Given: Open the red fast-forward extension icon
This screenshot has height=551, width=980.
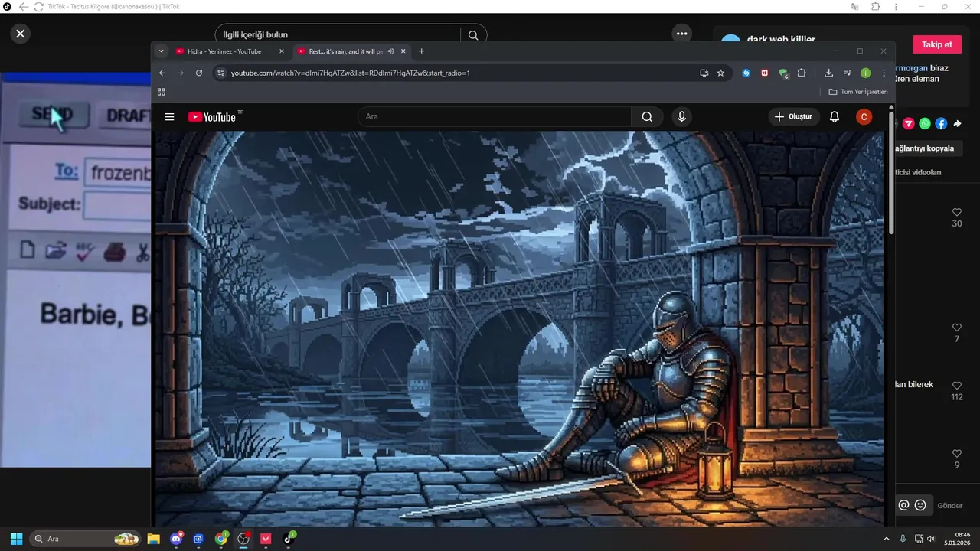Looking at the screenshot, I should click(765, 73).
